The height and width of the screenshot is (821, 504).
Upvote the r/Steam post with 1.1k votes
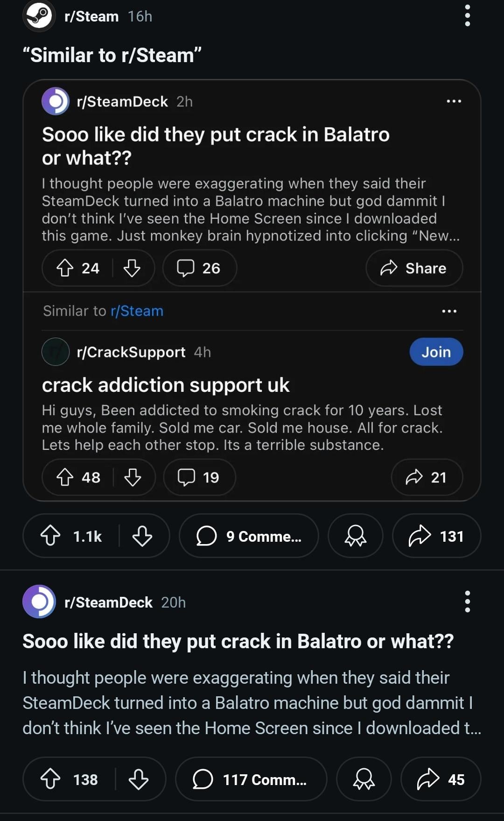point(50,536)
